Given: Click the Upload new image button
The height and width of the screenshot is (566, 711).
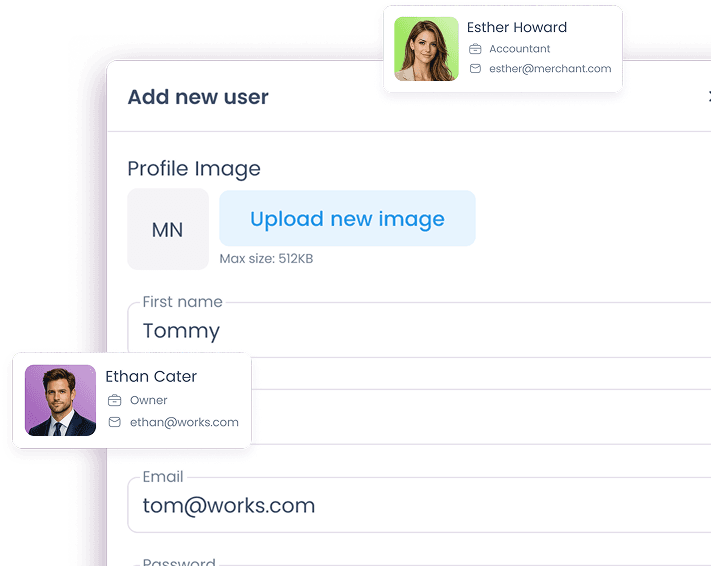Looking at the screenshot, I should pos(347,218).
